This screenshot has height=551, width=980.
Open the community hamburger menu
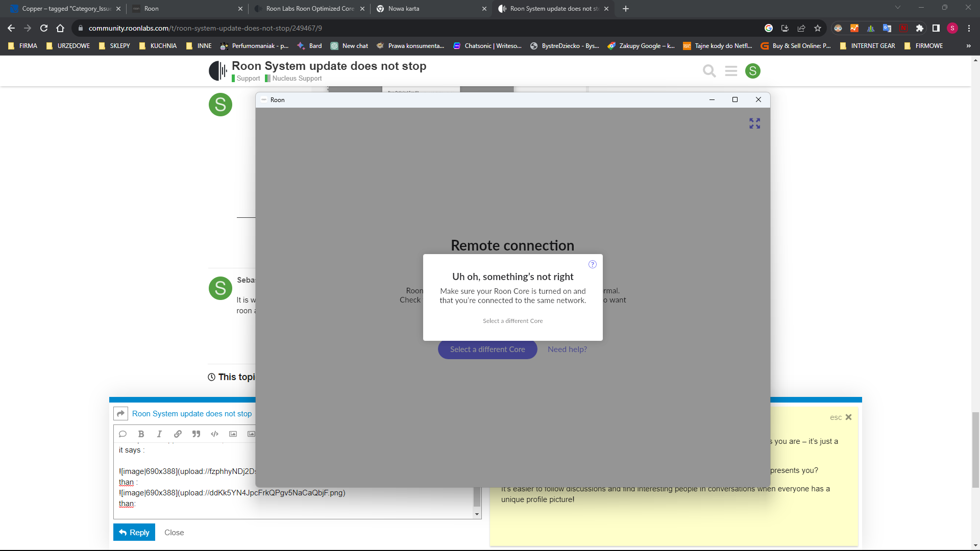(731, 71)
